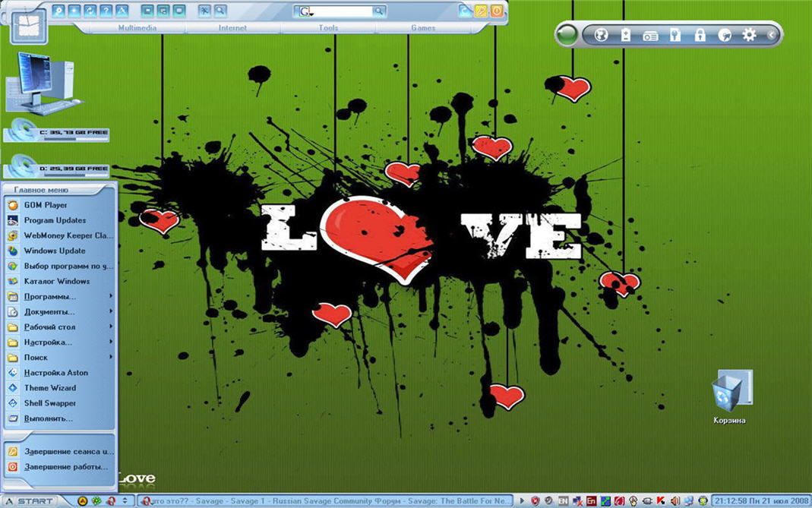Click the orange power icon in top toolbar
812x508 pixels.
497,11
